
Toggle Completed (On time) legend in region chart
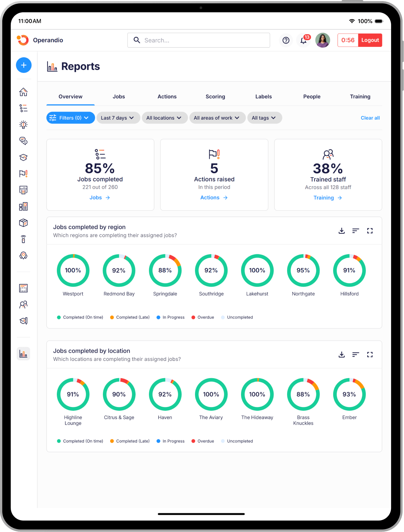[80, 317]
